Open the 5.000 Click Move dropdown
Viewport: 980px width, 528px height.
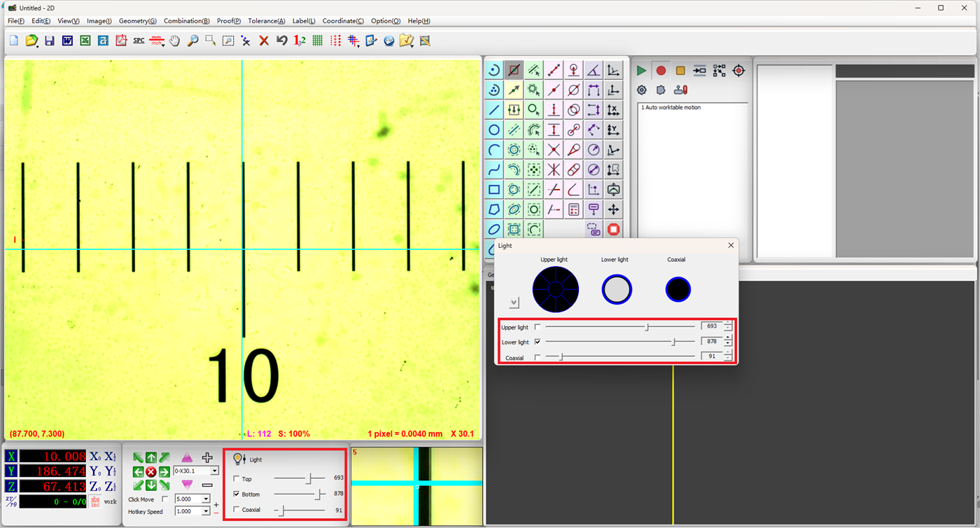[206, 499]
